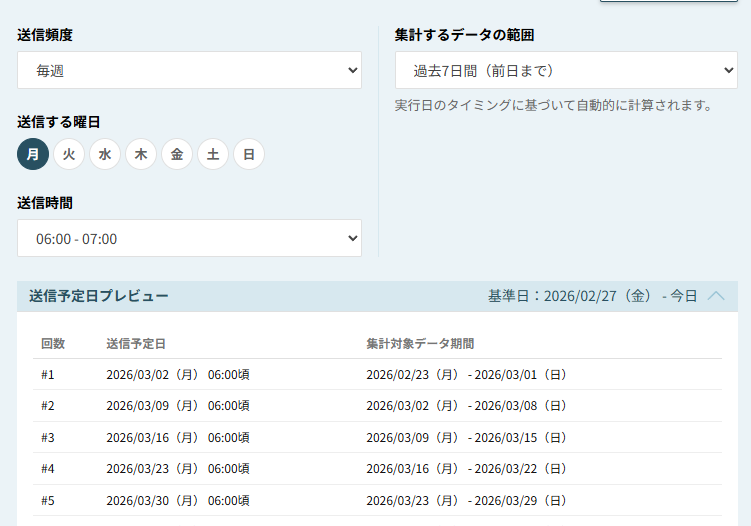Viewport: 751px width, 526px height.
Task: Collapse the 送信予定日プレビュー panel with chevron
Action: 716,296
